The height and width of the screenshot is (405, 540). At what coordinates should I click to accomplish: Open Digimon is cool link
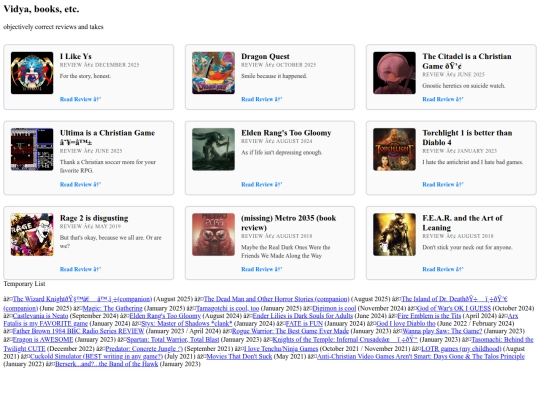tap(334, 308)
